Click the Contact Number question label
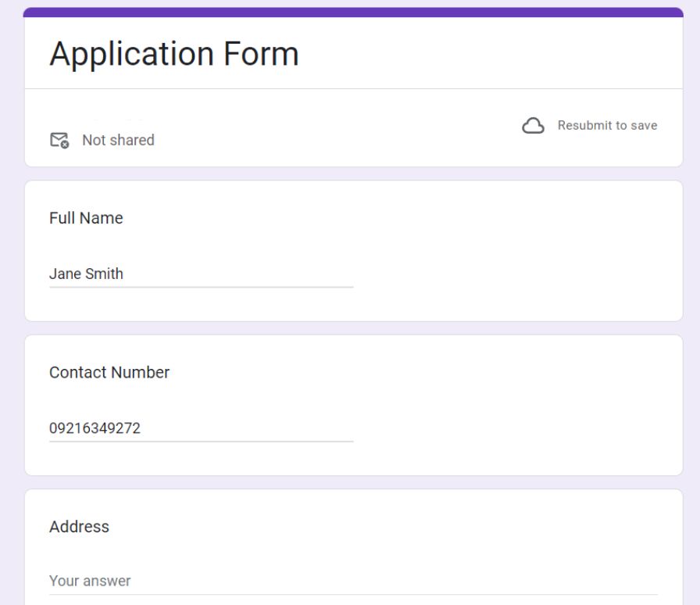The image size is (700, 605). 109,373
